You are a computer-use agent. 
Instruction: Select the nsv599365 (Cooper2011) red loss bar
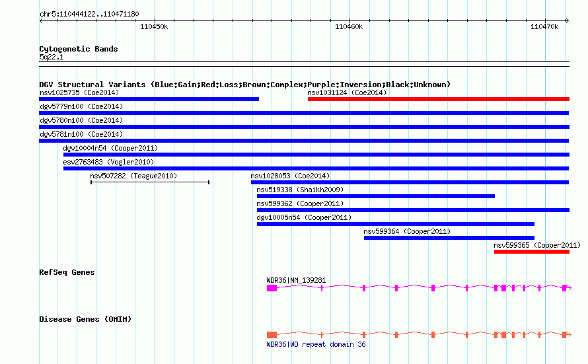532,252
